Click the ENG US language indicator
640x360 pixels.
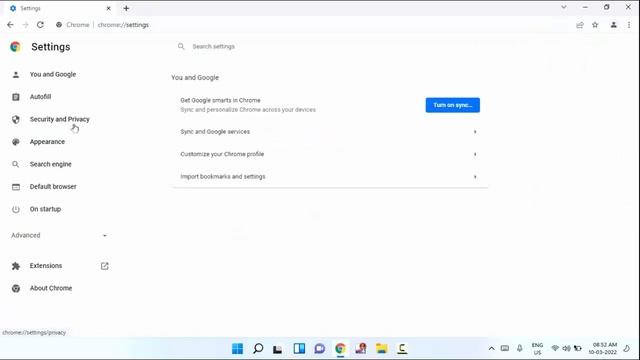click(538, 349)
